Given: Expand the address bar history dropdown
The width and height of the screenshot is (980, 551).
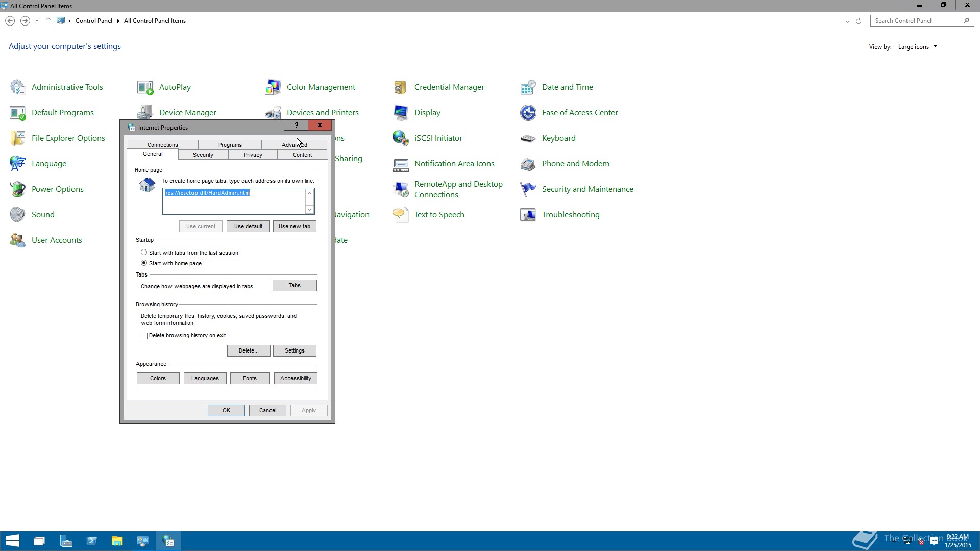Looking at the screenshot, I should click(x=847, y=21).
